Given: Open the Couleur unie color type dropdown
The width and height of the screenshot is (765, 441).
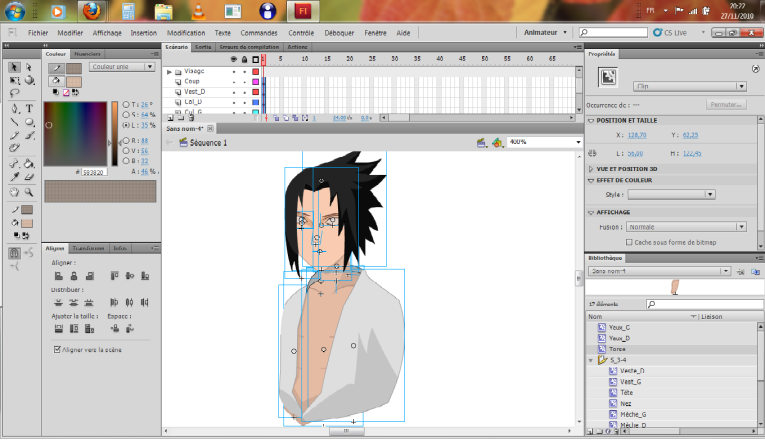Looking at the screenshot, I should click(x=122, y=67).
